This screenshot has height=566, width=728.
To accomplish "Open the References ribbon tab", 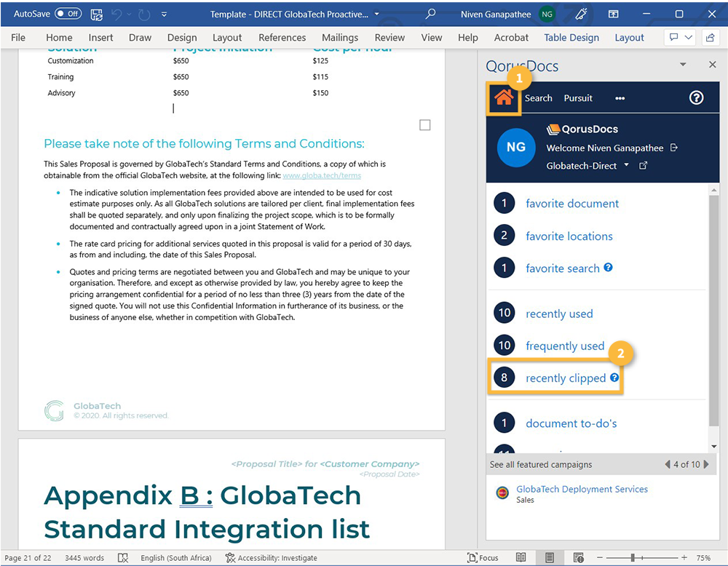I will [282, 38].
